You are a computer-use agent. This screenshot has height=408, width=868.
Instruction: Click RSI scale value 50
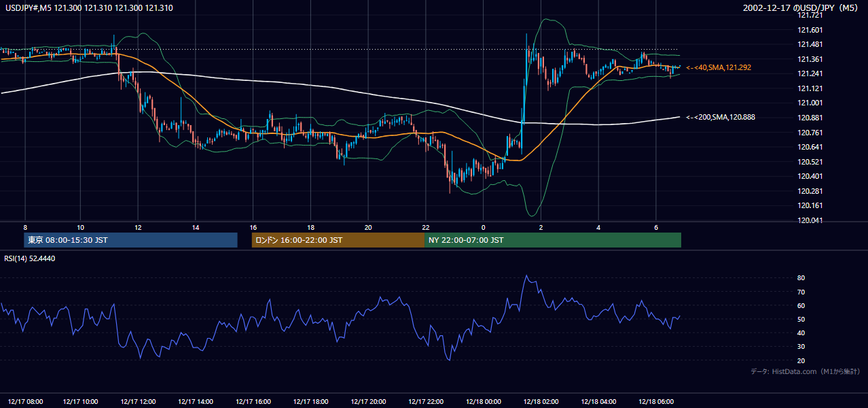801,319
